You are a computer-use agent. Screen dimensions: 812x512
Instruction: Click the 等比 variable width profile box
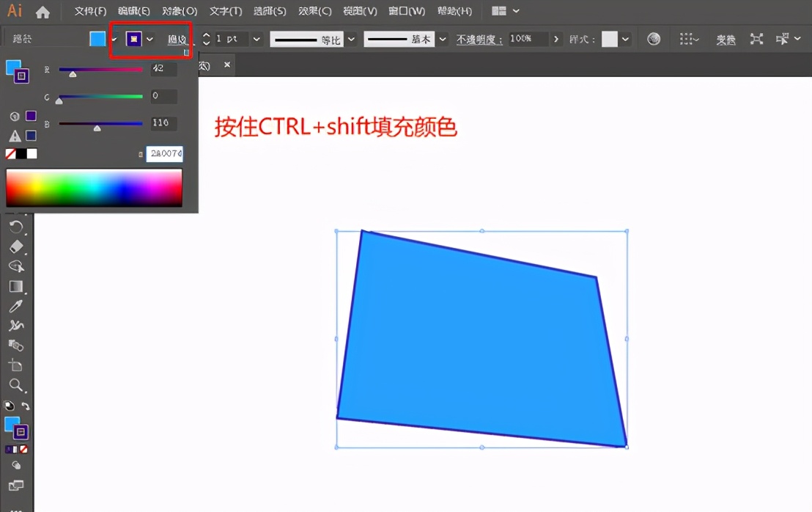[x=306, y=40]
